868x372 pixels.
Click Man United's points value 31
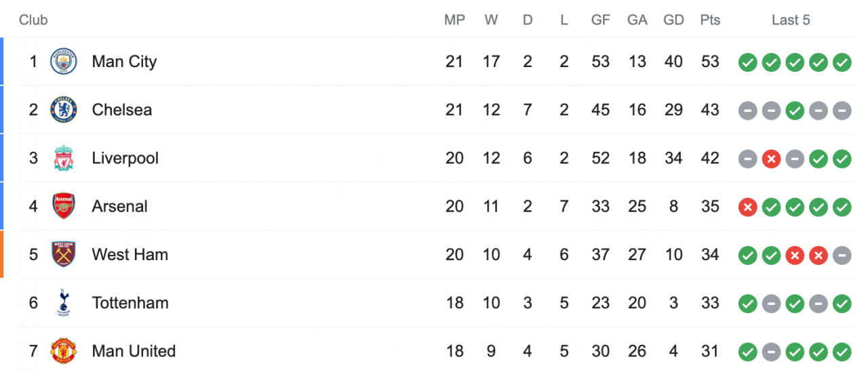(x=710, y=351)
